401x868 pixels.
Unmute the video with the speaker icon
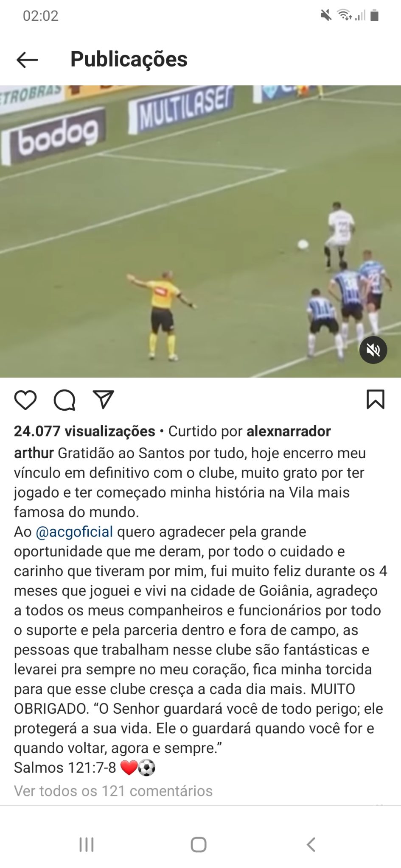pyautogui.click(x=373, y=350)
